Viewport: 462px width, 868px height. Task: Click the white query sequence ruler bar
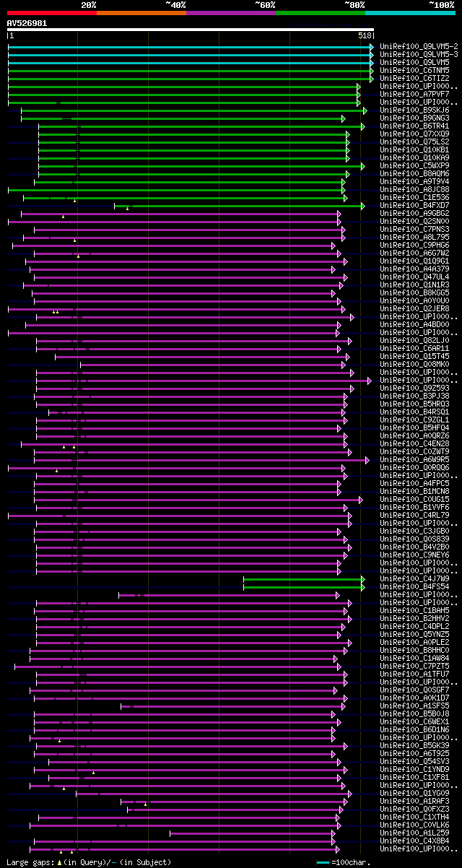tap(191, 30)
